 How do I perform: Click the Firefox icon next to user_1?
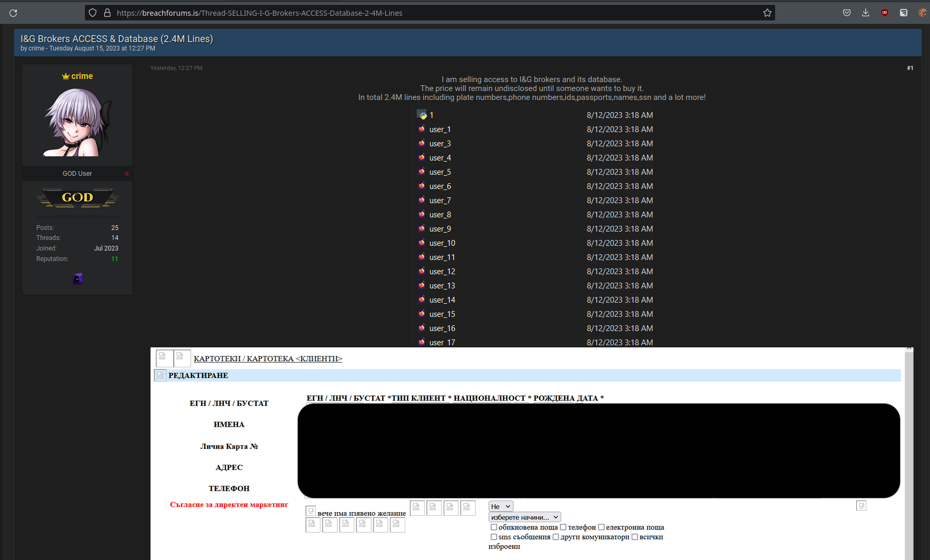point(422,129)
